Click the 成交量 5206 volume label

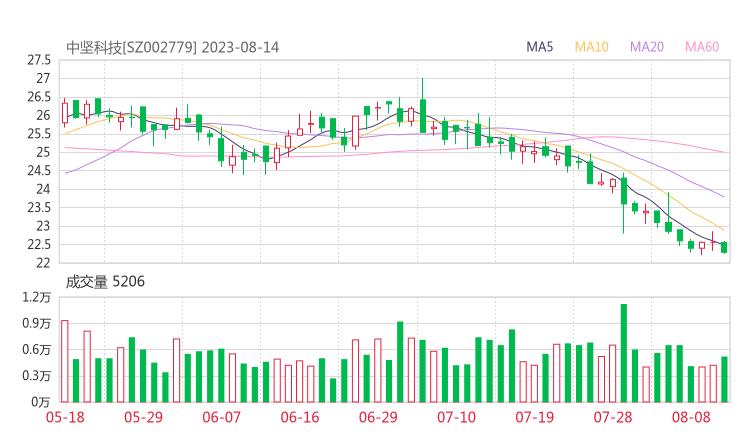coord(105,282)
